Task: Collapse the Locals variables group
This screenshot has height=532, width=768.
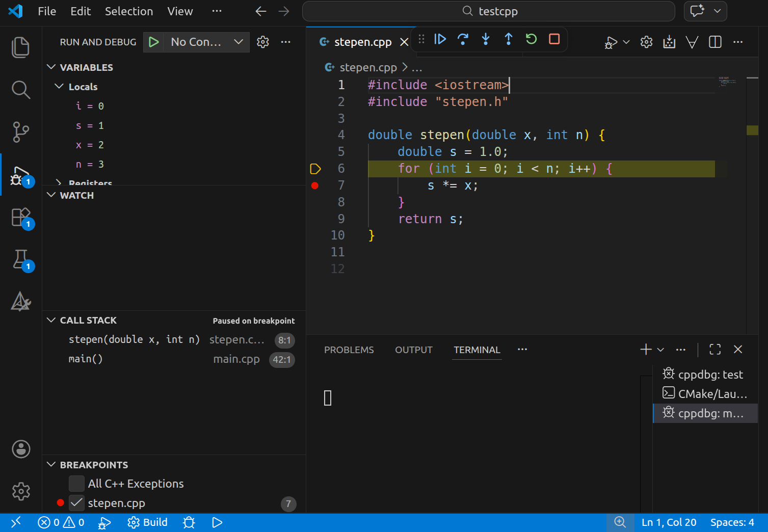Action: (59, 87)
